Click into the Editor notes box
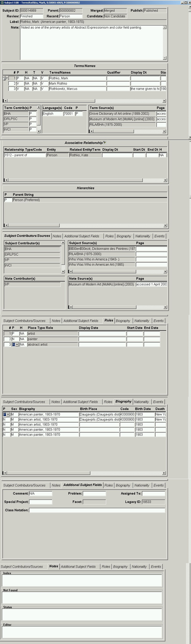 coord(82,632)
